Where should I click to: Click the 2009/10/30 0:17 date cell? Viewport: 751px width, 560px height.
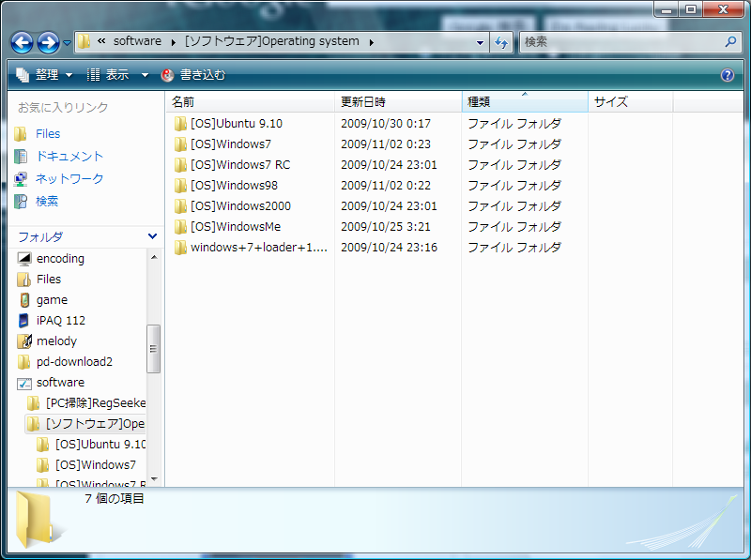(x=386, y=124)
